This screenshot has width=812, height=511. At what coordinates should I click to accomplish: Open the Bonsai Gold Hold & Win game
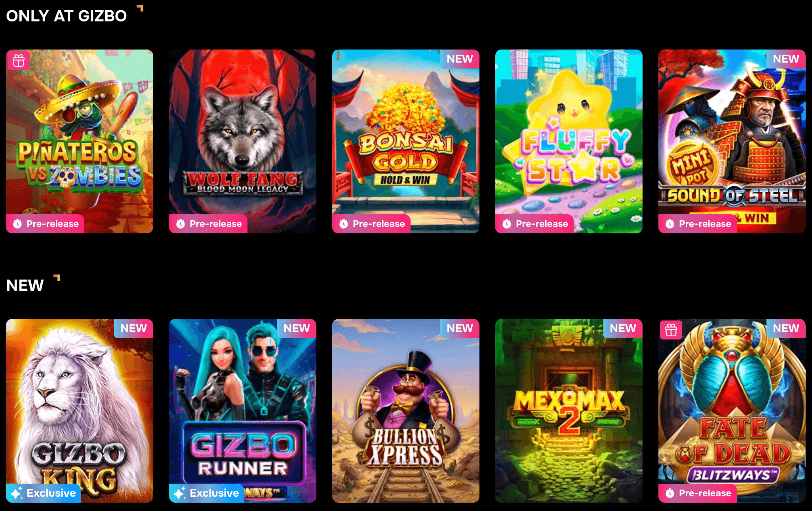coord(406,141)
